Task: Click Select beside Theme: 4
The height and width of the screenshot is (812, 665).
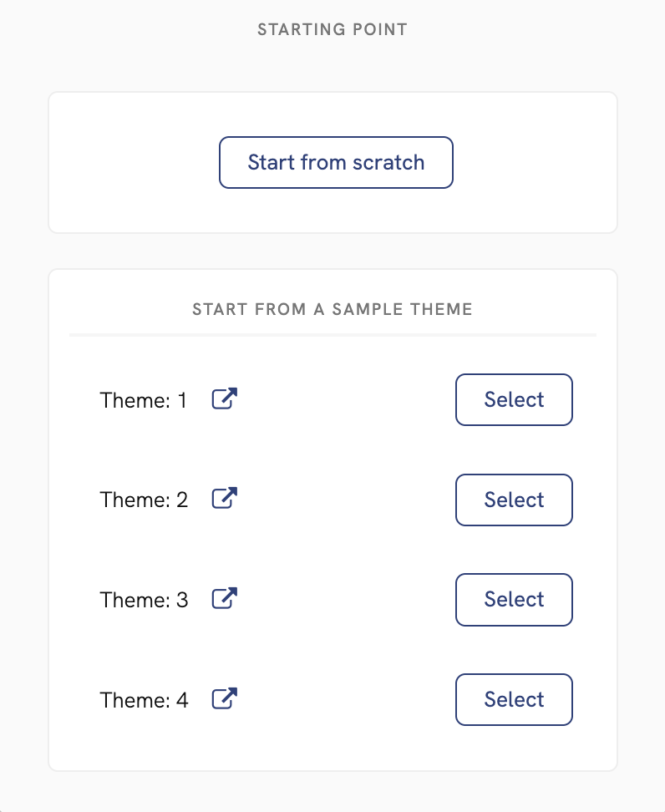Action: point(514,699)
